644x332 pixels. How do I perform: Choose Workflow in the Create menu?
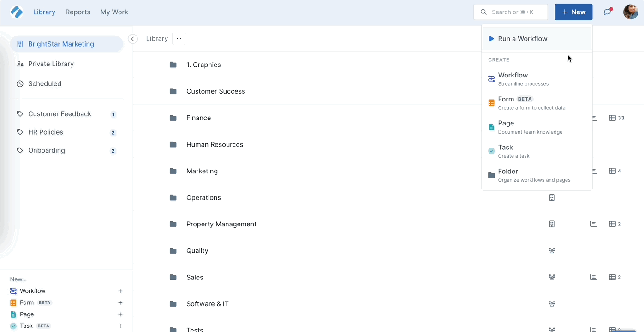coord(537,79)
